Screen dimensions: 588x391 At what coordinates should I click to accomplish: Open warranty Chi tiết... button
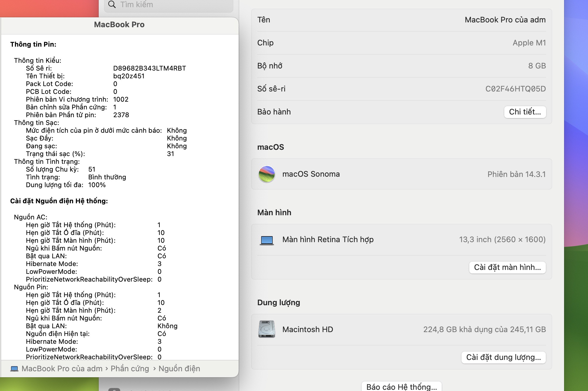coord(525,112)
